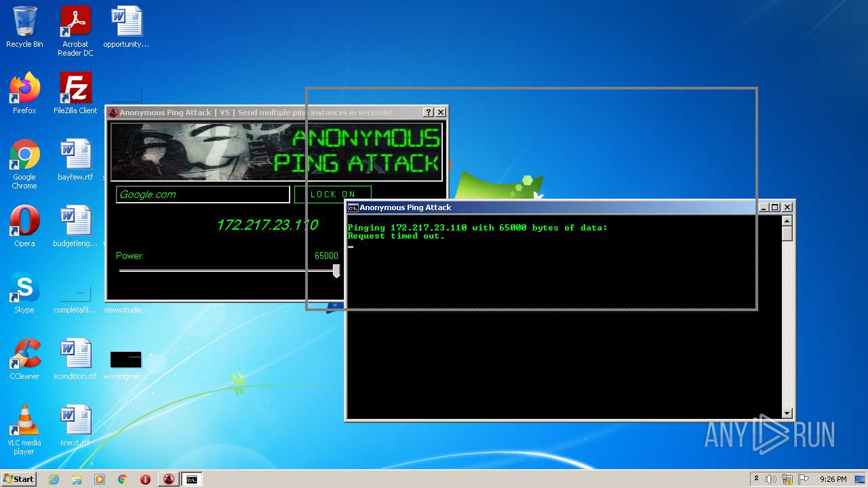
Task: Minimize the console Ping Attack window
Action: [764, 207]
